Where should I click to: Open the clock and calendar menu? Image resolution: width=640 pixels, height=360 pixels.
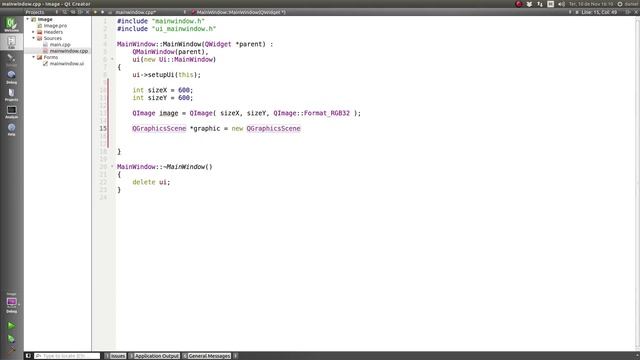591,4
